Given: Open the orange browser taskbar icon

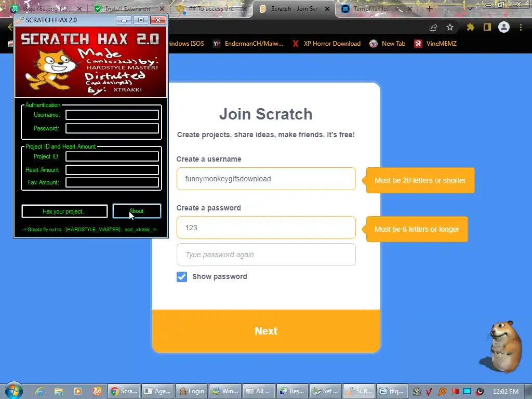Looking at the screenshot, I should pos(97,391).
